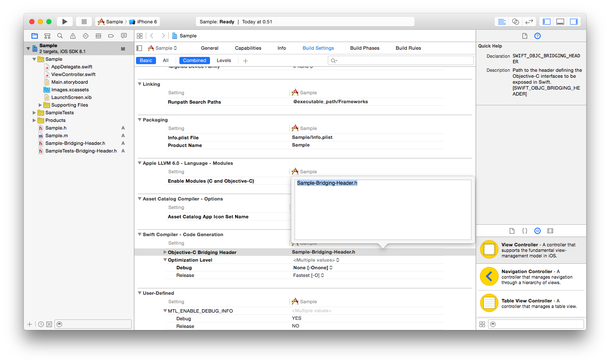Screen dimensions: 610x364
Task: Filter by recently modified files
Action: (x=41, y=324)
